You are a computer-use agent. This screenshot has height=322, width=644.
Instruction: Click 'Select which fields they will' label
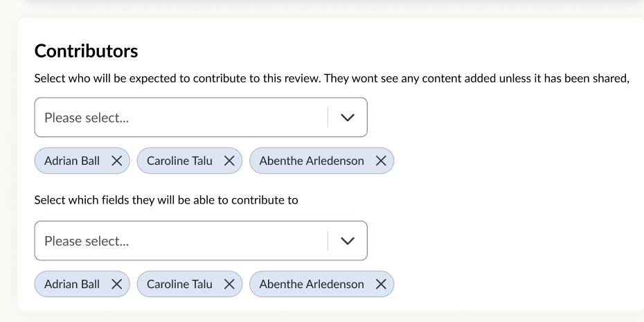(166, 201)
